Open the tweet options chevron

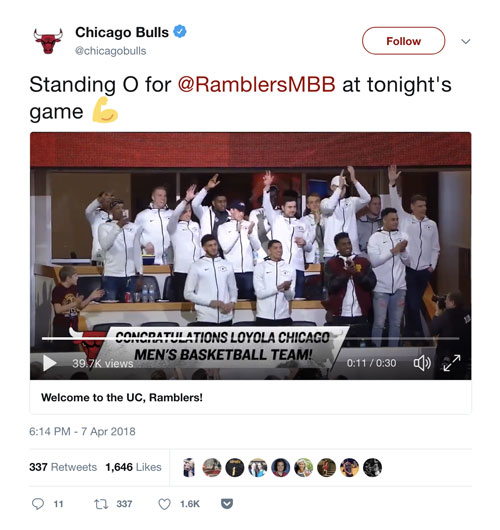466,41
